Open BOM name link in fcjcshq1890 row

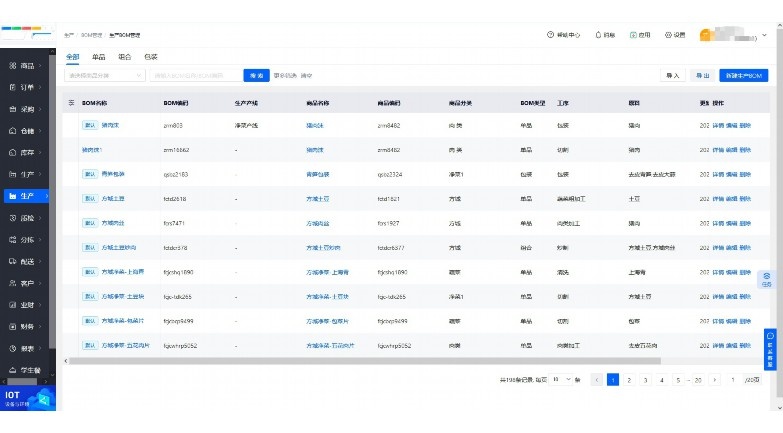(123, 272)
